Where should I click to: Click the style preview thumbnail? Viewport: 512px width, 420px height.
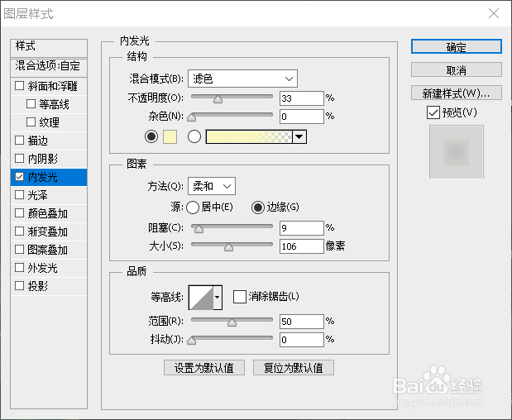pyautogui.click(x=456, y=152)
